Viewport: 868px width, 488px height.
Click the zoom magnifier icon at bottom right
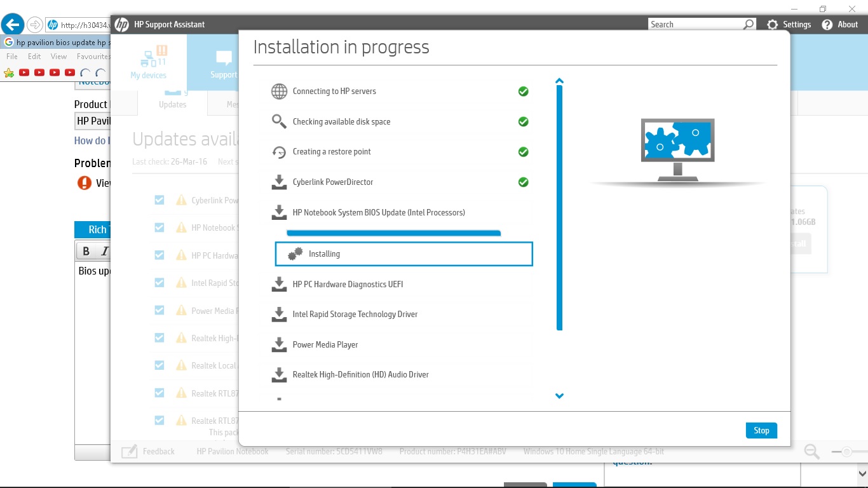coord(812,451)
